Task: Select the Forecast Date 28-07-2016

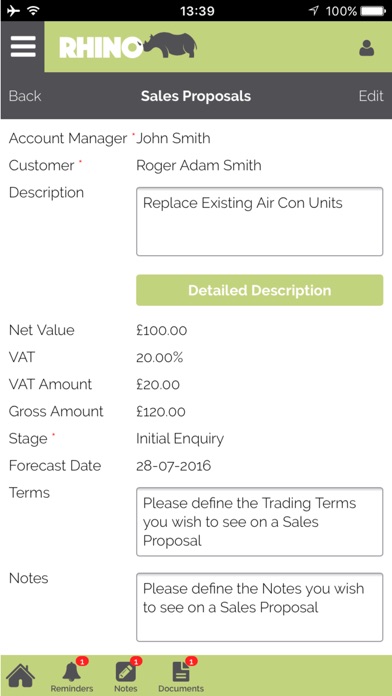Action: (x=174, y=466)
